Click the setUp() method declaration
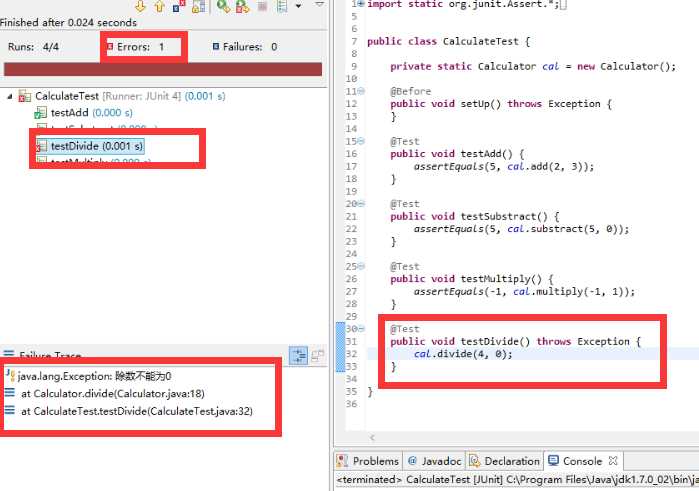 click(501, 104)
